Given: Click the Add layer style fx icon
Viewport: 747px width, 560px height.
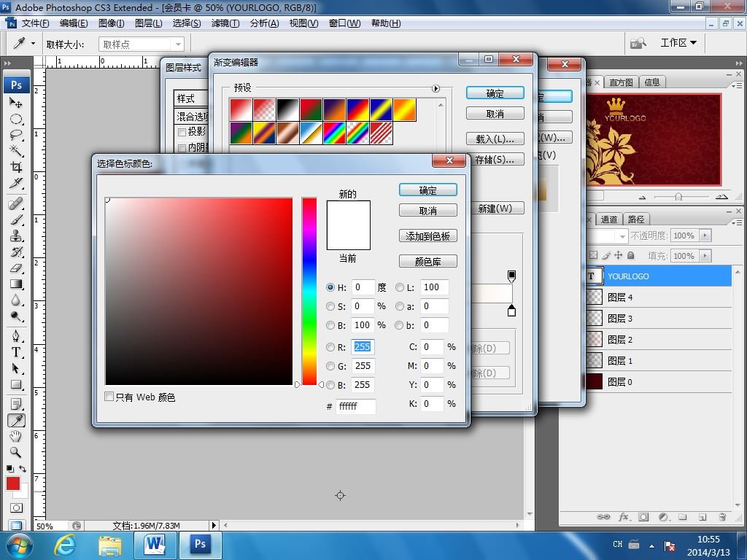Looking at the screenshot, I should [624, 517].
